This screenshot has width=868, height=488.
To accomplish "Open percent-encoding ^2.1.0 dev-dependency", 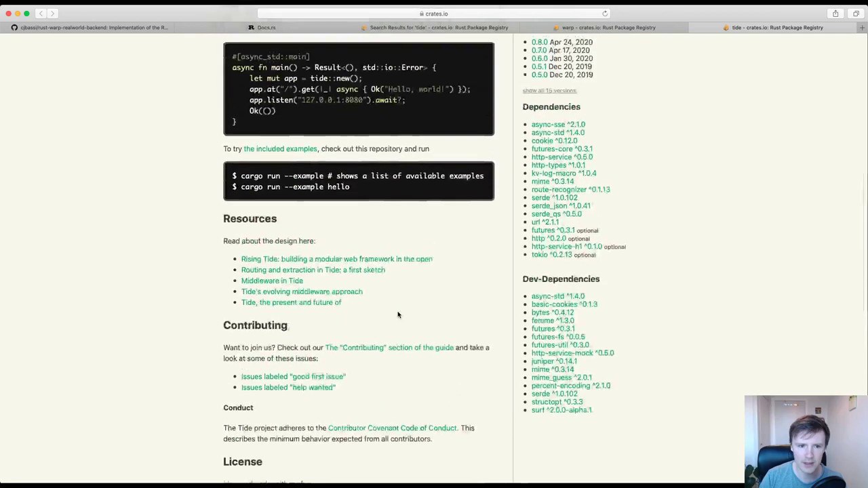I will (570, 386).
